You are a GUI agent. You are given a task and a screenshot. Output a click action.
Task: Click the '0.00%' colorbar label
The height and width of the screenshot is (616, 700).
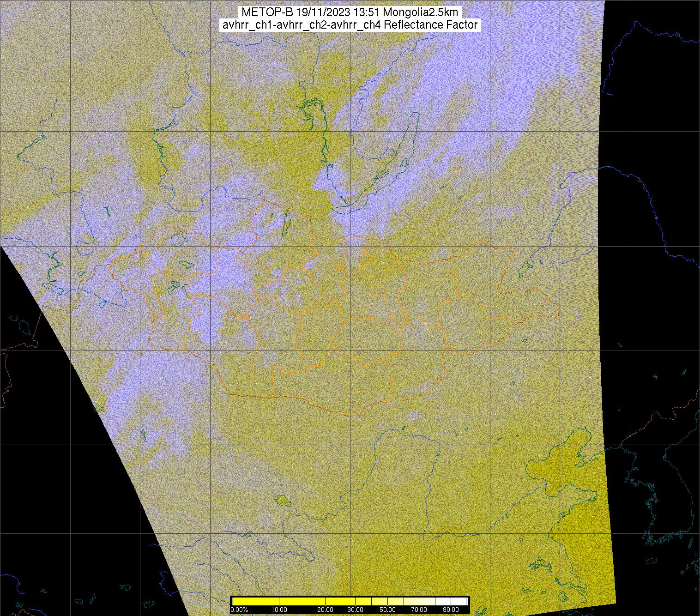239,610
